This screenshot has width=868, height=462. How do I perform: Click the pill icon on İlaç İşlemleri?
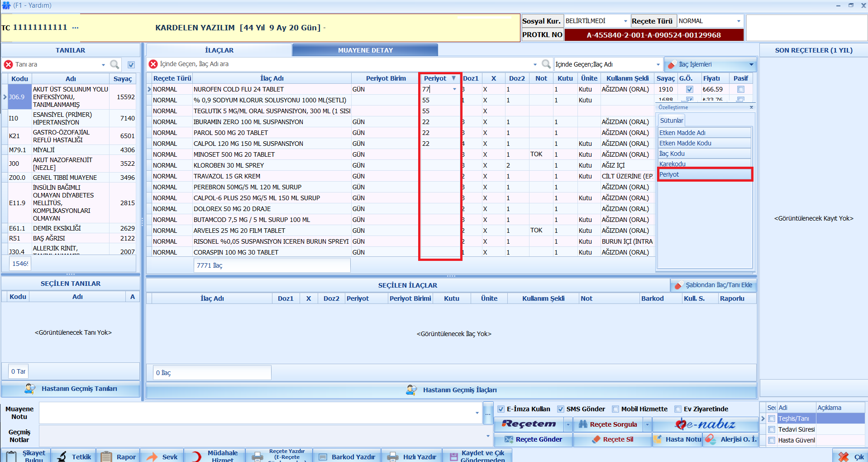click(x=672, y=64)
